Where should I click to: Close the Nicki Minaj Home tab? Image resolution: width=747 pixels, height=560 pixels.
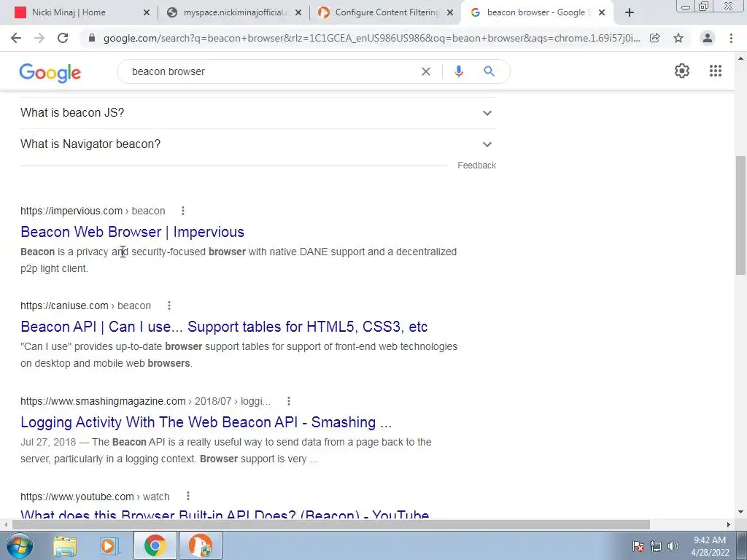[147, 13]
